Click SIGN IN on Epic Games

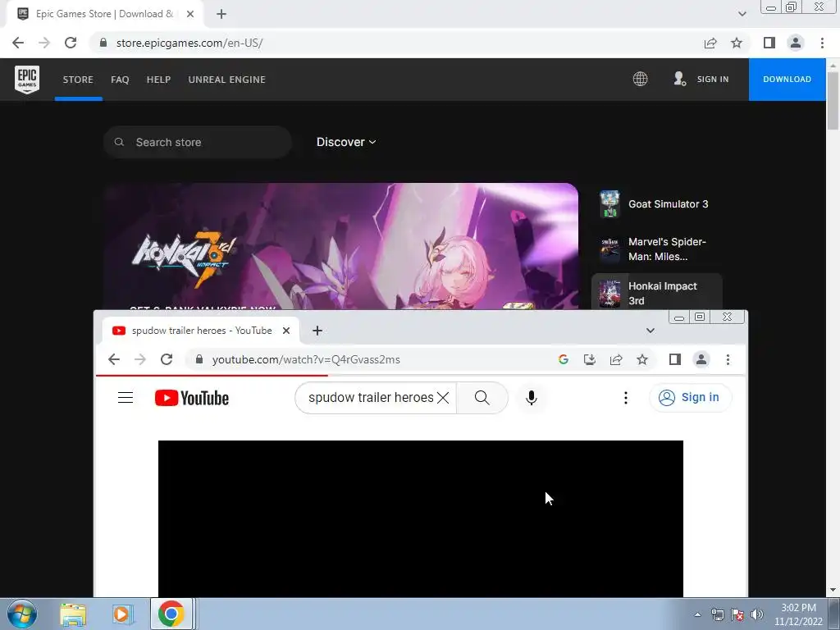coord(713,80)
